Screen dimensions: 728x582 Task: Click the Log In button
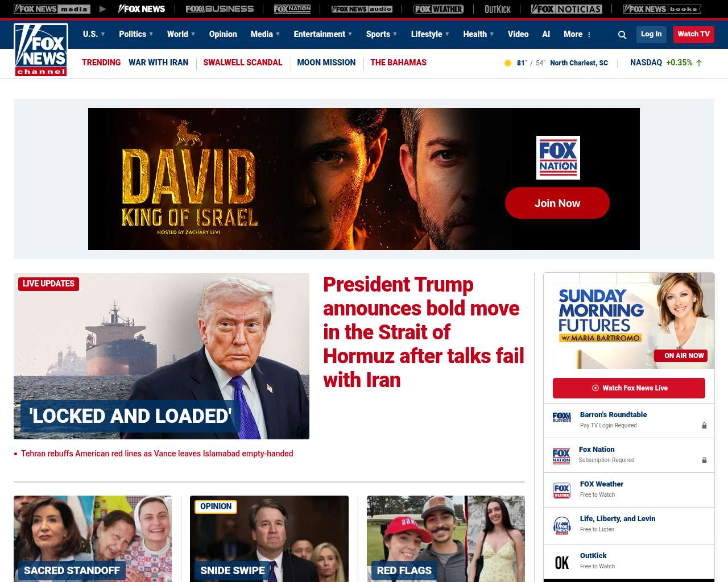(651, 34)
